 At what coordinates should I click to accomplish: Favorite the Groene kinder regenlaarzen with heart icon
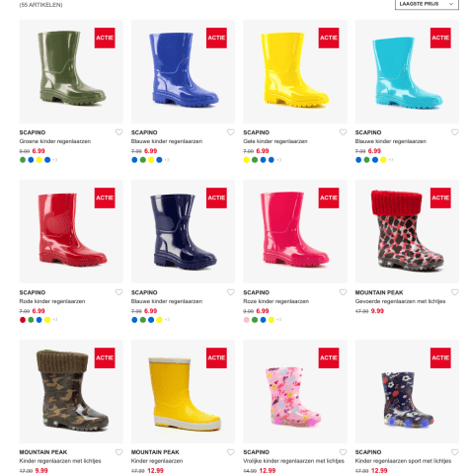coord(118,132)
